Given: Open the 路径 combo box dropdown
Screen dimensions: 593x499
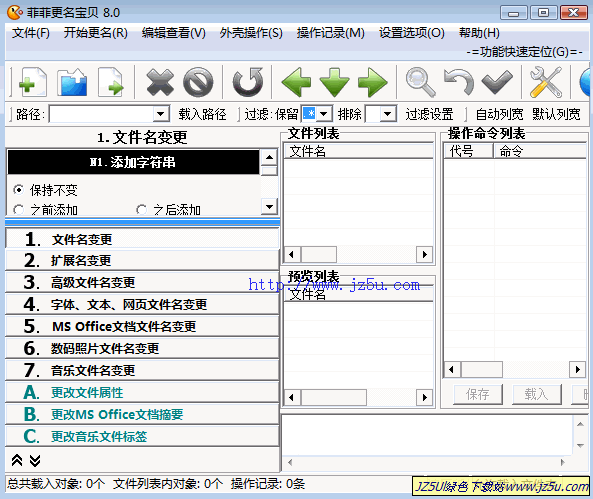Looking at the screenshot, I should 161,114.
